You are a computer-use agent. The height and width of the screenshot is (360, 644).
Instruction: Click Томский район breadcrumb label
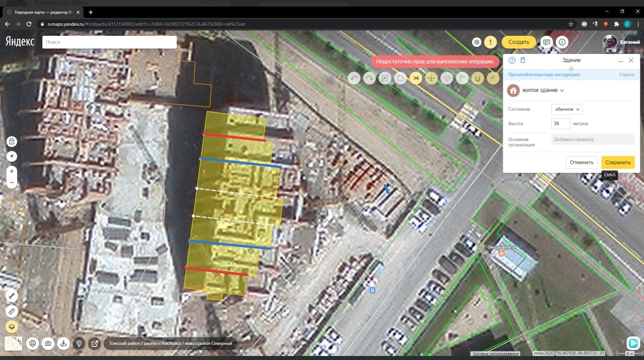[125, 343]
